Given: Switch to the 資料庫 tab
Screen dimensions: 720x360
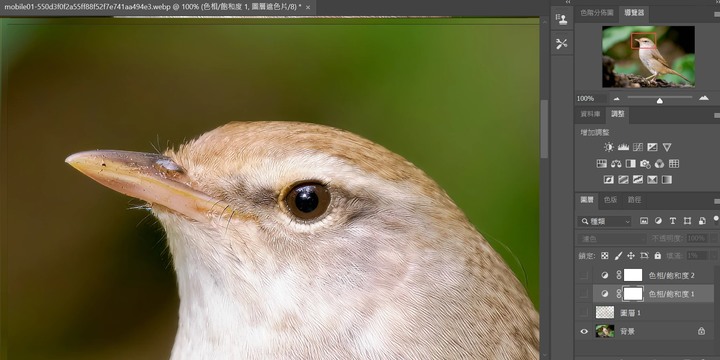Looking at the screenshot, I should (x=590, y=114).
